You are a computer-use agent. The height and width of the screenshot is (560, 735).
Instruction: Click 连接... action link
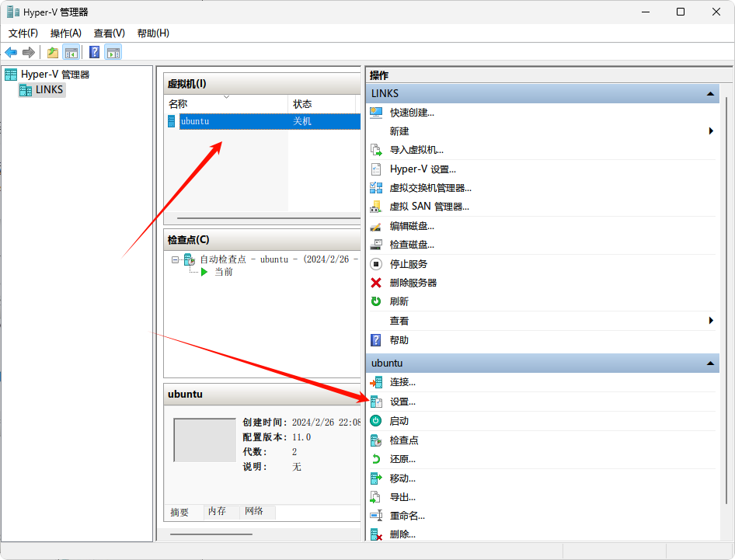(x=402, y=382)
